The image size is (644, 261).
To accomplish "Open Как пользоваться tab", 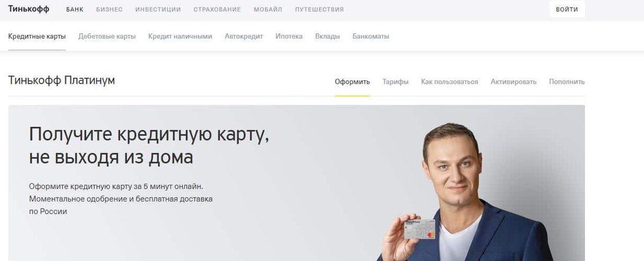I will (x=450, y=82).
